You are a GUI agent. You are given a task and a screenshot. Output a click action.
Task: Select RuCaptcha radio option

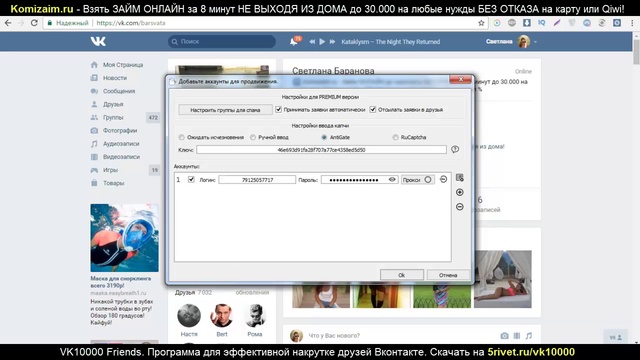pyautogui.click(x=395, y=137)
